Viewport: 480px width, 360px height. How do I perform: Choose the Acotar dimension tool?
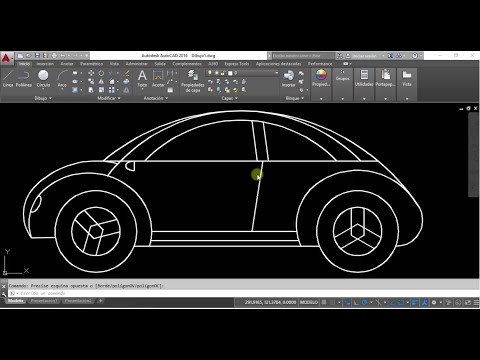(x=158, y=79)
